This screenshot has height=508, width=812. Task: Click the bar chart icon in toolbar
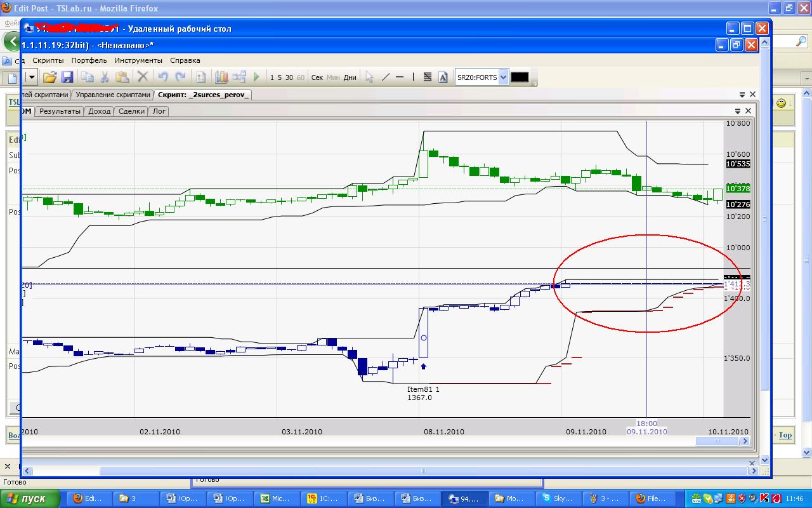tap(221, 77)
